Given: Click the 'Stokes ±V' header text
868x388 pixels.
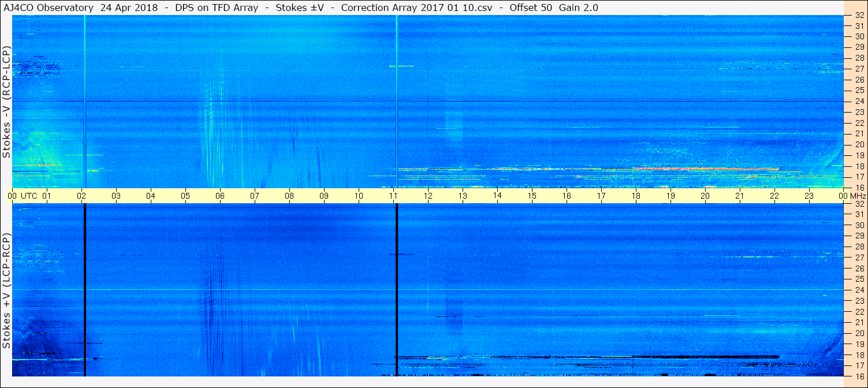Looking at the screenshot, I should 301,8.
